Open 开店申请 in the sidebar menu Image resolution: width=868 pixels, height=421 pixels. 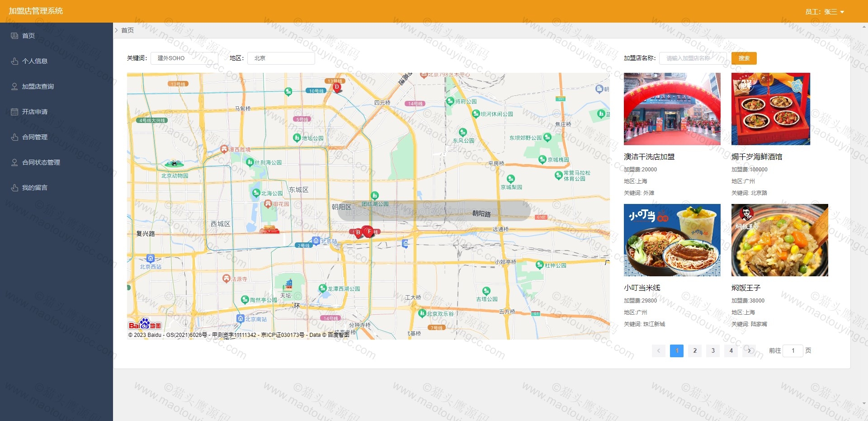57,112
